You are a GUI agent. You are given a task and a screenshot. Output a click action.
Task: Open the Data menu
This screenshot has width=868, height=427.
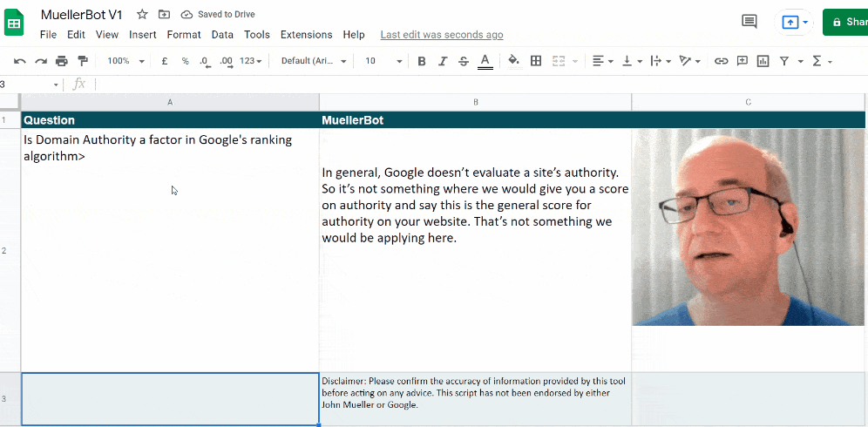(x=222, y=34)
